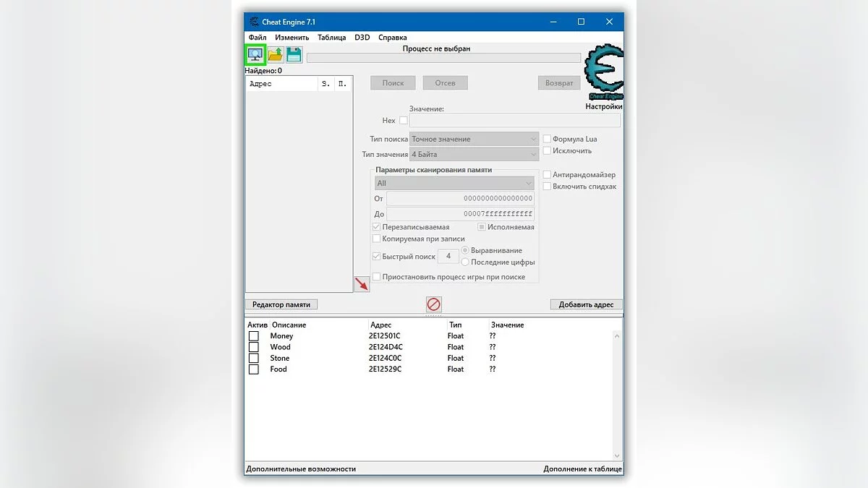Toggle the Включить спидхак checkbox
The height and width of the screenshot is (488, 868).
coord(547,187)
